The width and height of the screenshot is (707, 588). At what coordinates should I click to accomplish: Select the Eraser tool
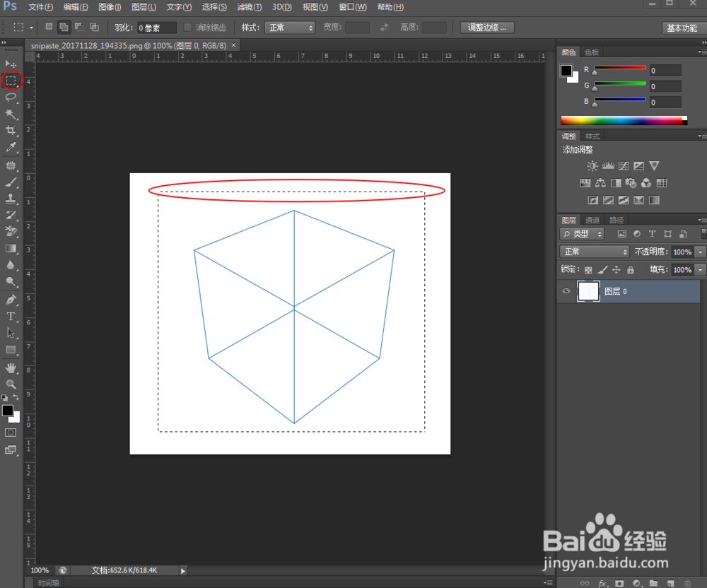tap(11, 232)
